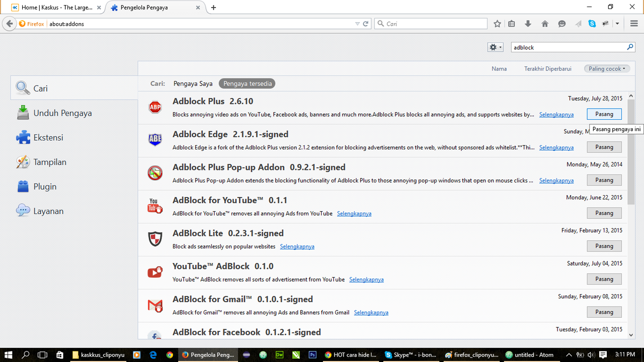Open the Tampilan category
644x362 pixels.
(74, 162)
